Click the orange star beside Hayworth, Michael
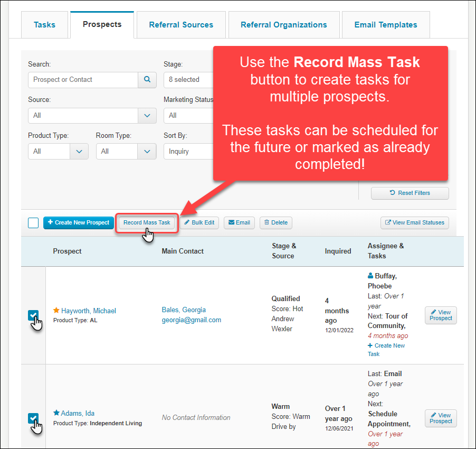The height and width of the screenshot is (449, 476). pos(56,310)
